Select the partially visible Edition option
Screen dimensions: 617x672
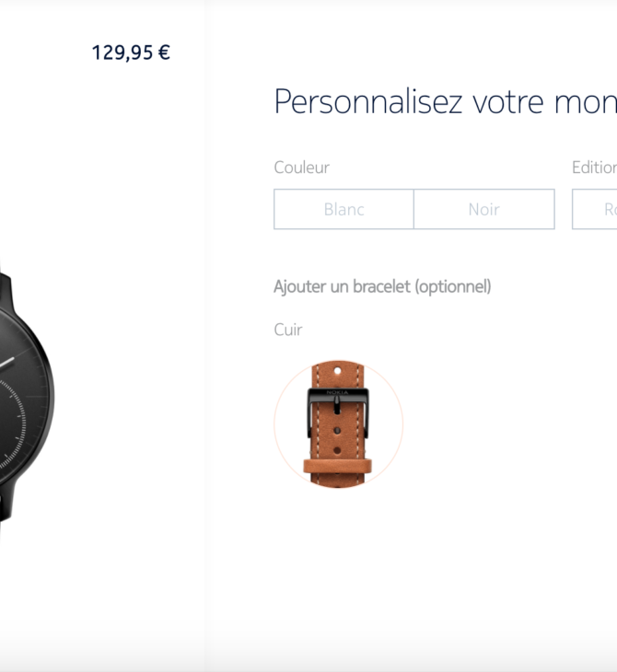595,209
